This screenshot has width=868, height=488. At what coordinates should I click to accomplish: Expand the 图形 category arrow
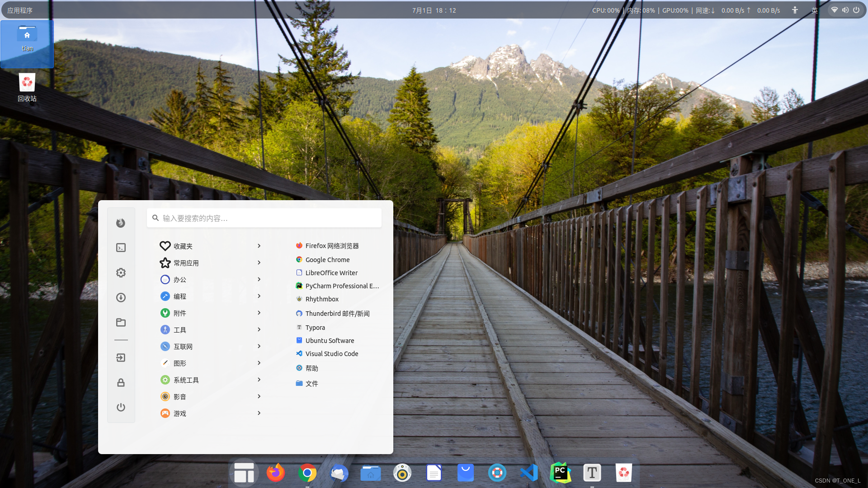click(259, 363)
